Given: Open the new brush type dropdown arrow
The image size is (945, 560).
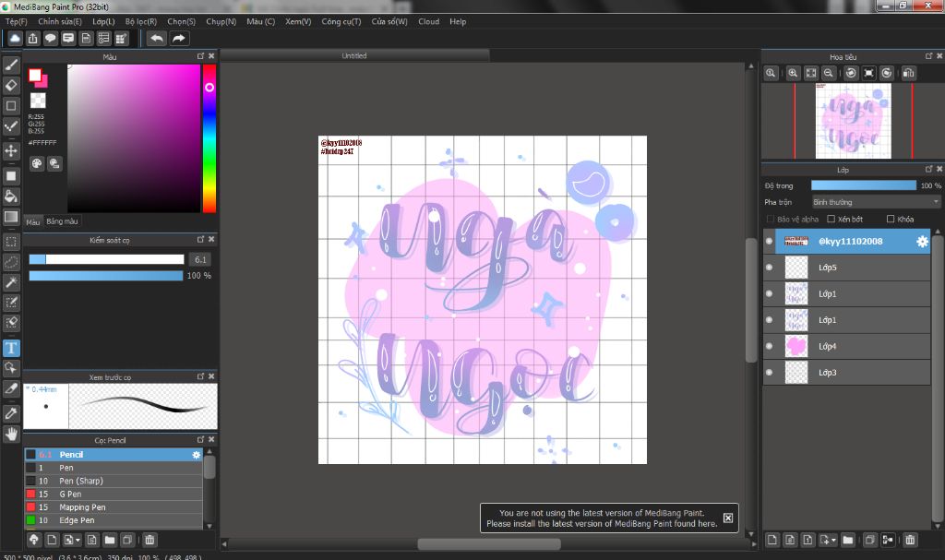Looking at the screenshot, I should [x=78, y=540].
